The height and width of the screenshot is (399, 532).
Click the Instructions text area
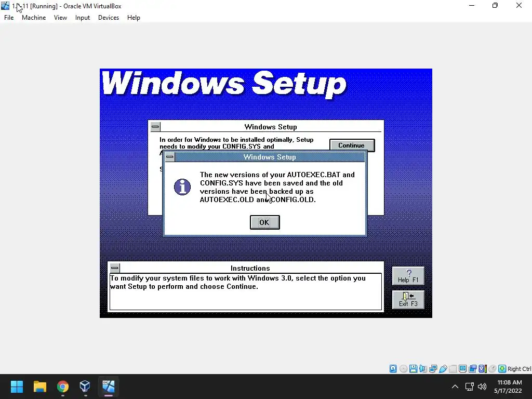[246, 292]
